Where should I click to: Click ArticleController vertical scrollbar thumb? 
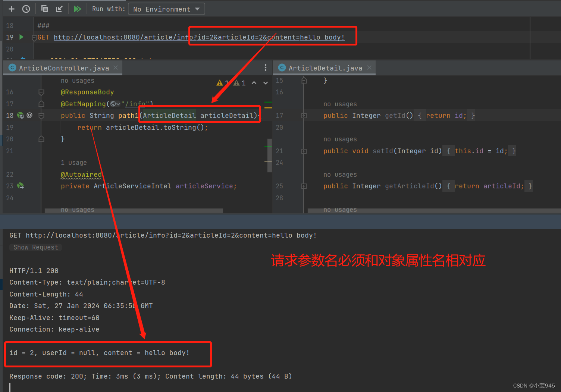(x=269, y=155)
